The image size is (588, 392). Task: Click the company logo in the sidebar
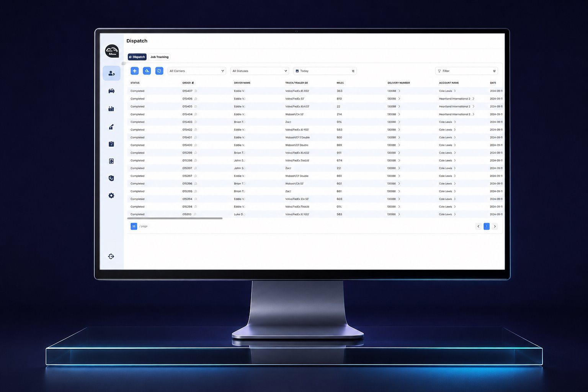click(112, 51)
